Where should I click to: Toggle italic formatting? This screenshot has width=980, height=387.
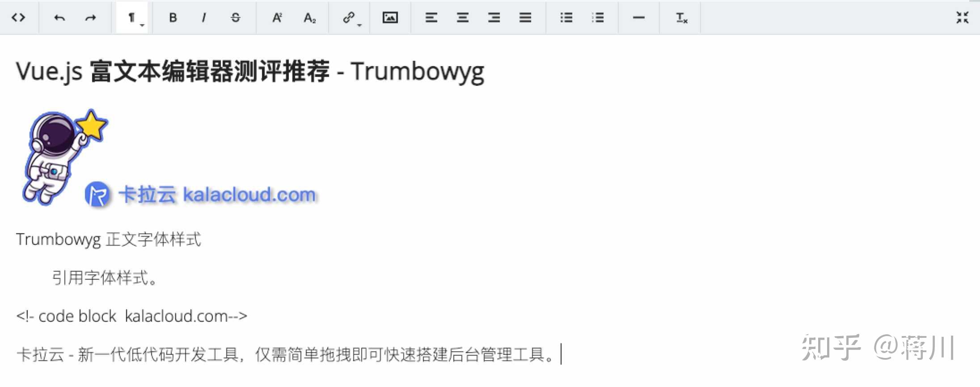click(204, 17)
